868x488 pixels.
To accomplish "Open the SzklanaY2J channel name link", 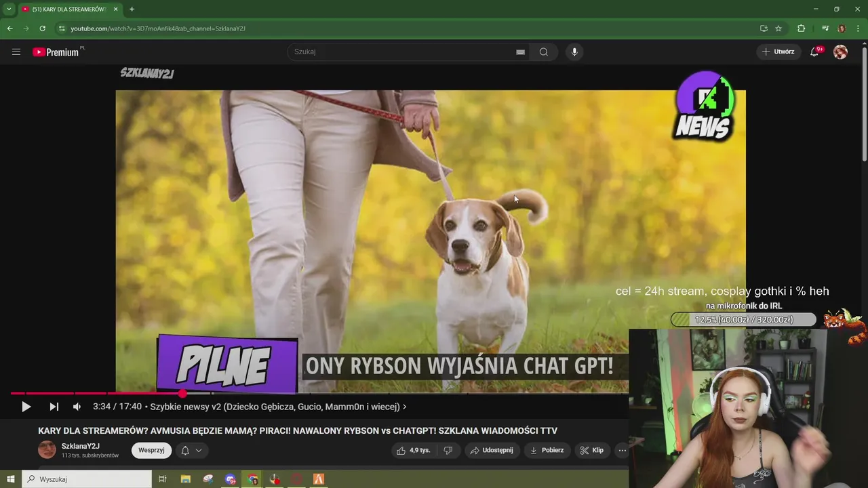I will [x=81, y=446].
